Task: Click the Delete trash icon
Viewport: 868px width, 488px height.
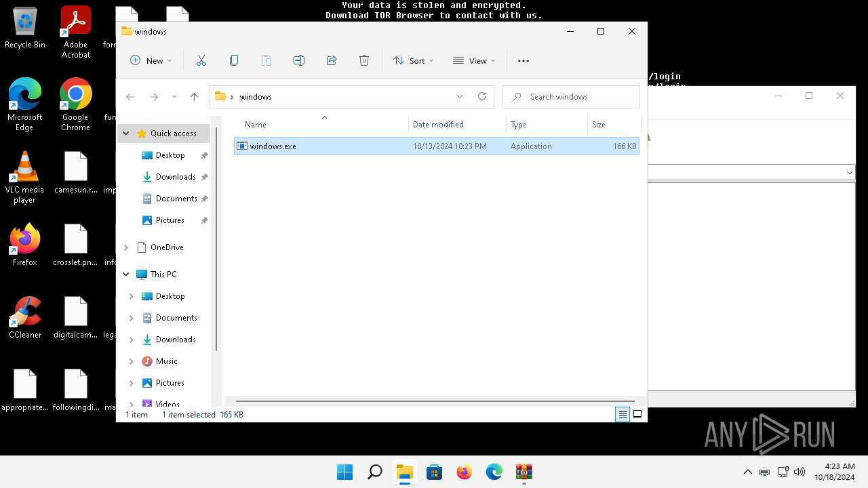Action: 364,60
